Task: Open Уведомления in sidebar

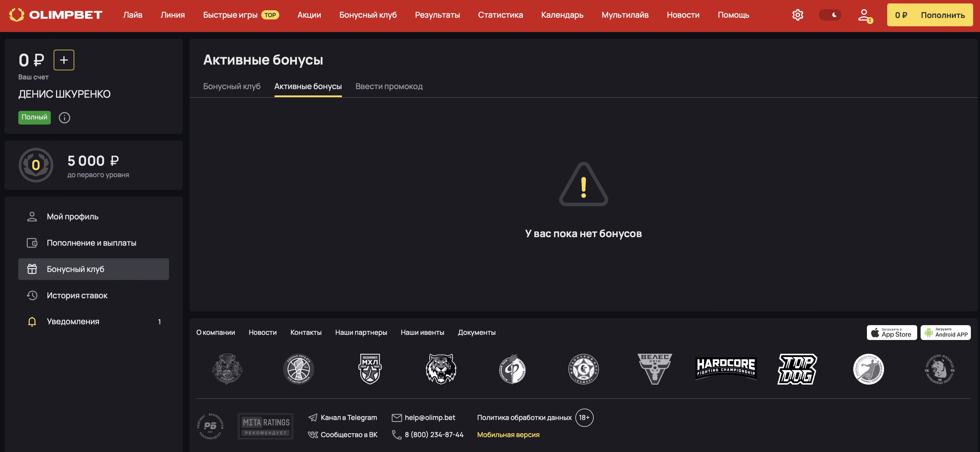Action: [x=94, y=322]
